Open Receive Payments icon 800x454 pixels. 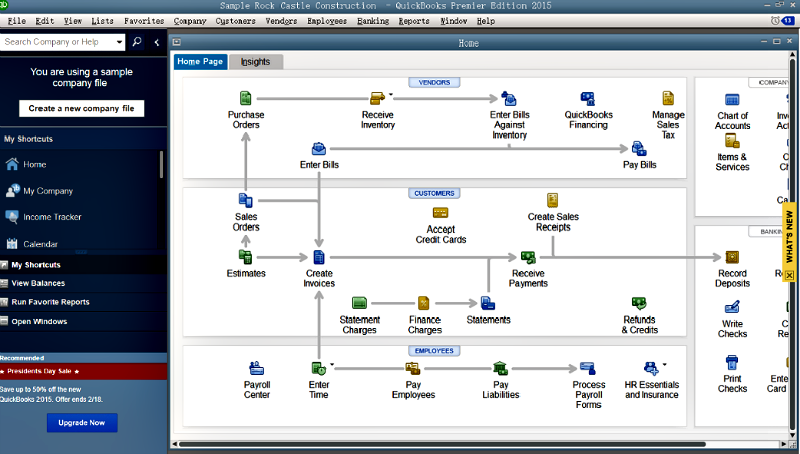click(x=528, y=257)
